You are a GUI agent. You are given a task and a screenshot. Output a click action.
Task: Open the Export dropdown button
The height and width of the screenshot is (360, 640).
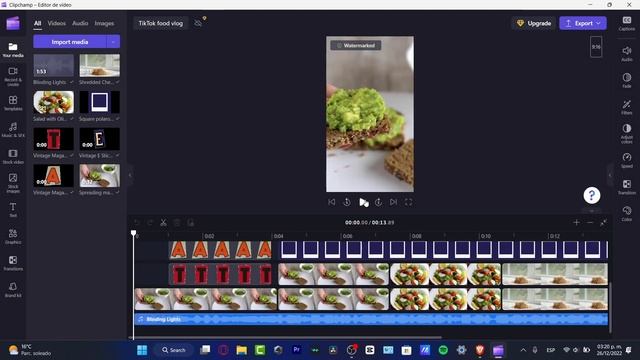[x=583, y=23]
